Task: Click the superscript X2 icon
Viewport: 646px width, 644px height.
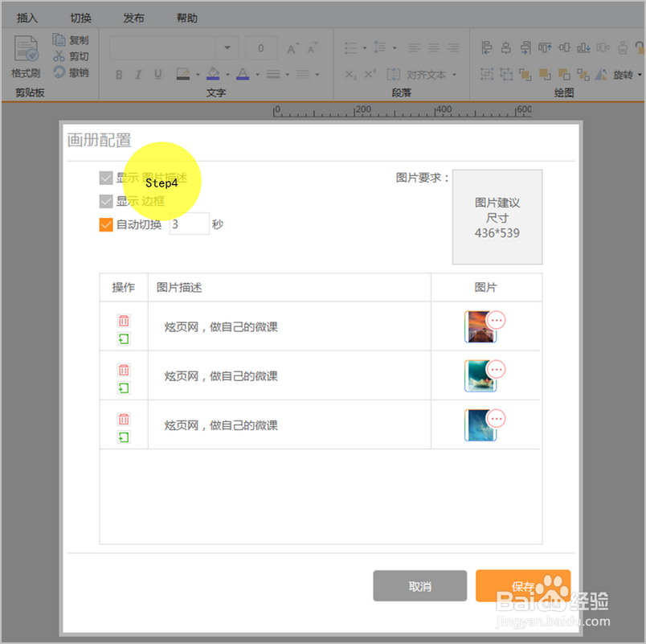Action: pyautogui.click(x=370, y=74)
